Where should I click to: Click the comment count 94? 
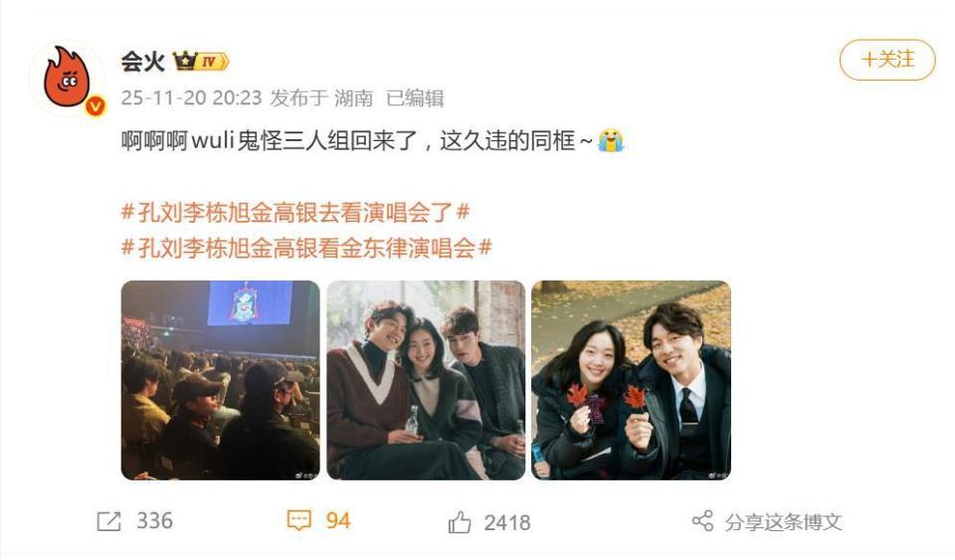(x=338, y=521)
